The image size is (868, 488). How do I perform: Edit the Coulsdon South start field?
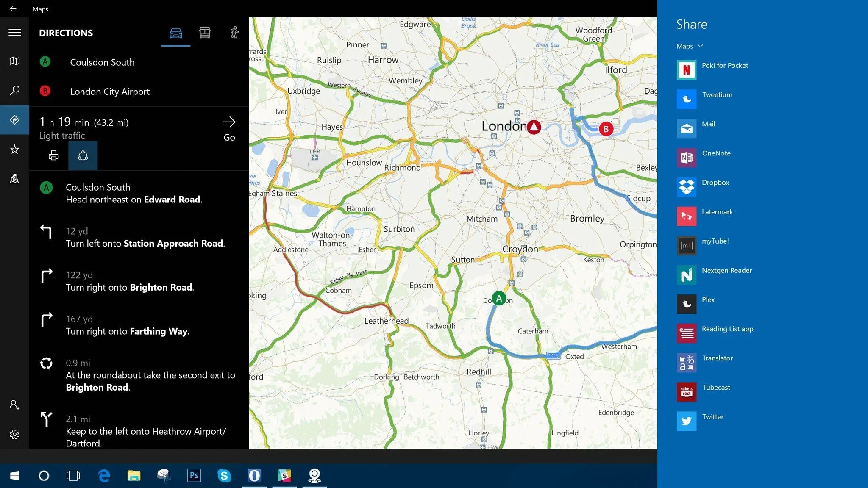coord(102,62)
